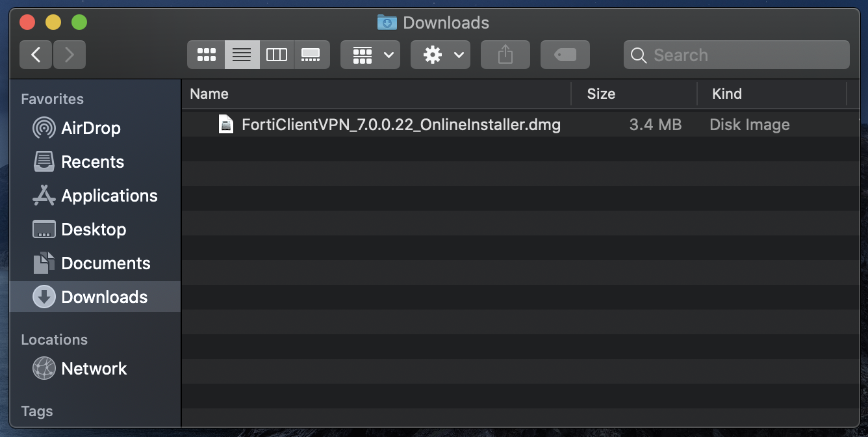Click the AirDrop sidebar icon
Image resolution: width=868 pixels, height=437 pixels.
click(x=44, y=128)
